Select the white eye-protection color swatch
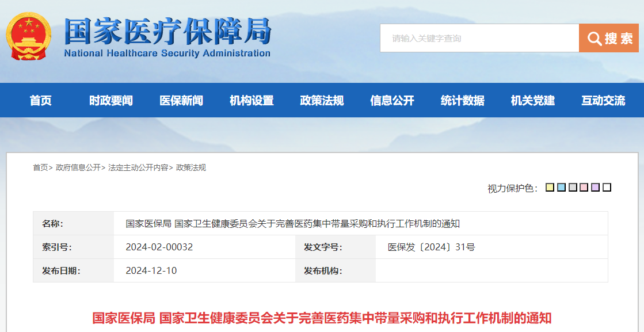Viewport: 644px width, 332px height. [607, 188]
